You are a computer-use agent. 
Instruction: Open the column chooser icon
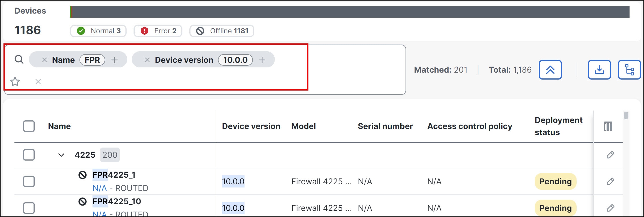[x=608, y=126]
